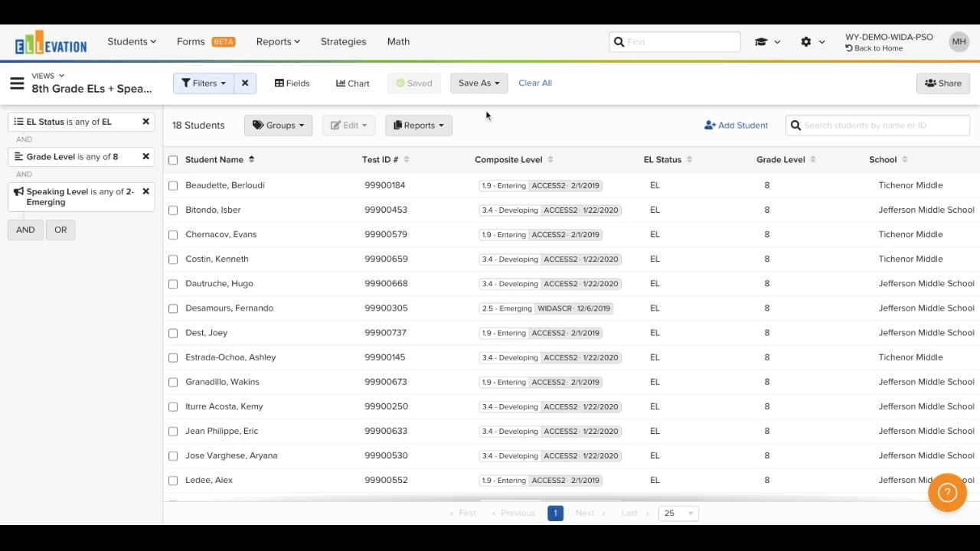Open the orange help question button

point(947,493)
